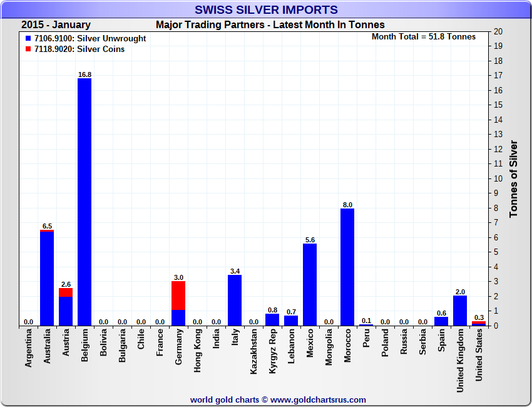The width and height of the screenshot is (532, 407).
Task: Click the 'Mongolia' axis label
Action: tap(329, 348)
